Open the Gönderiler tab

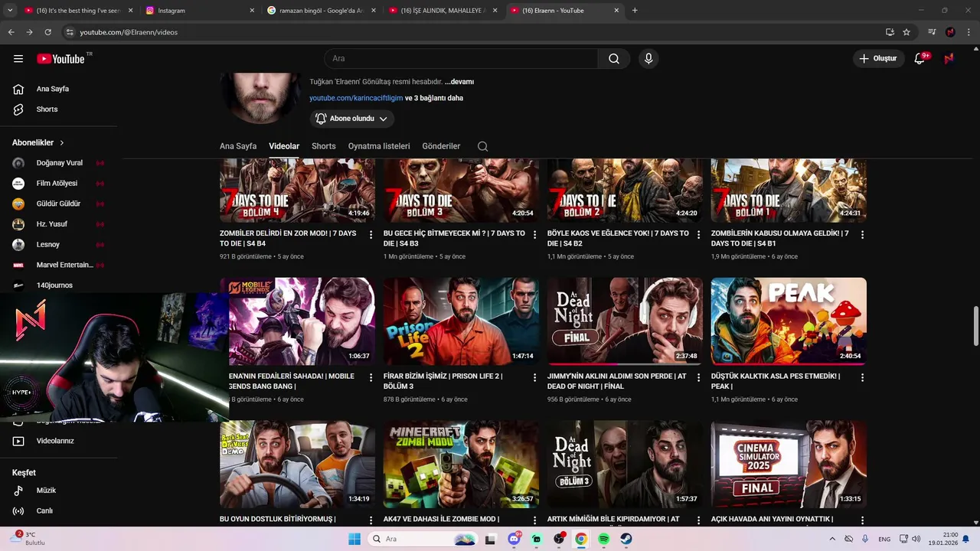[442, 146]
